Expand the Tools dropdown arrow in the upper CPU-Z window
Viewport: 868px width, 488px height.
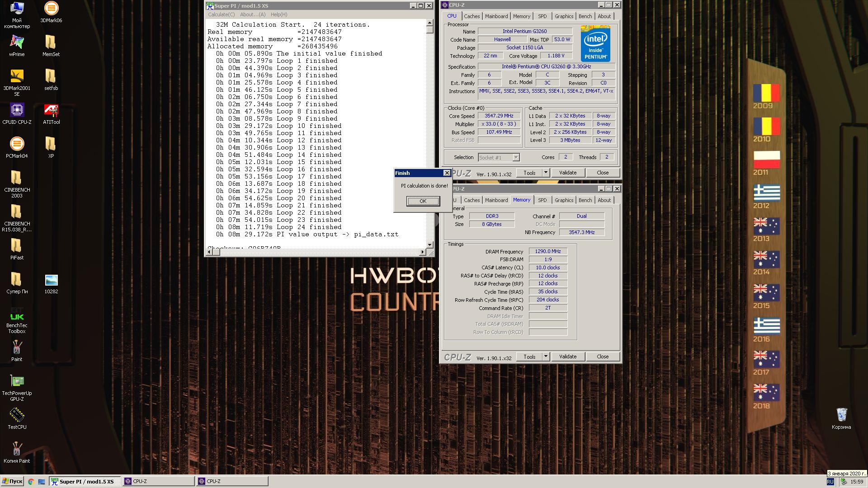[x=546, y=173]
